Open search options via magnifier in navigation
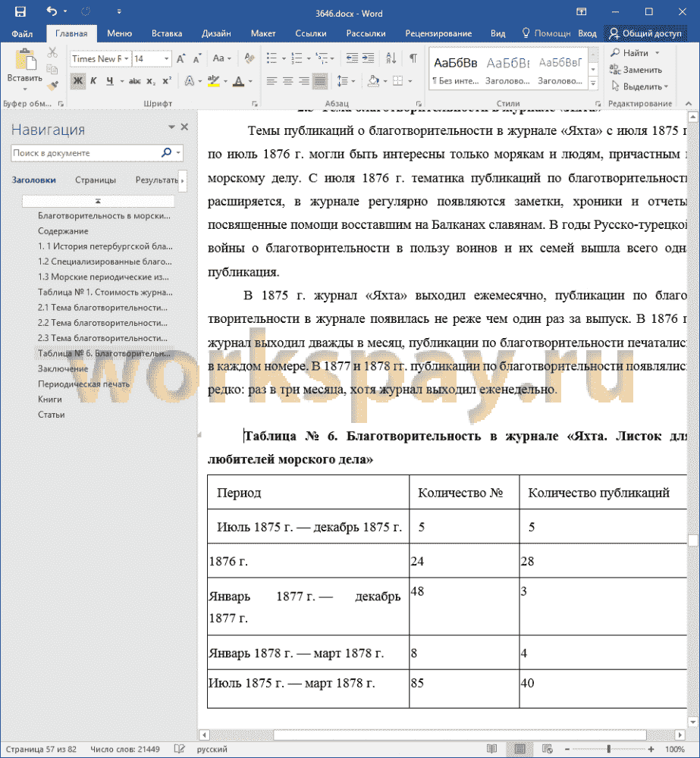 [x=166, y=153]
